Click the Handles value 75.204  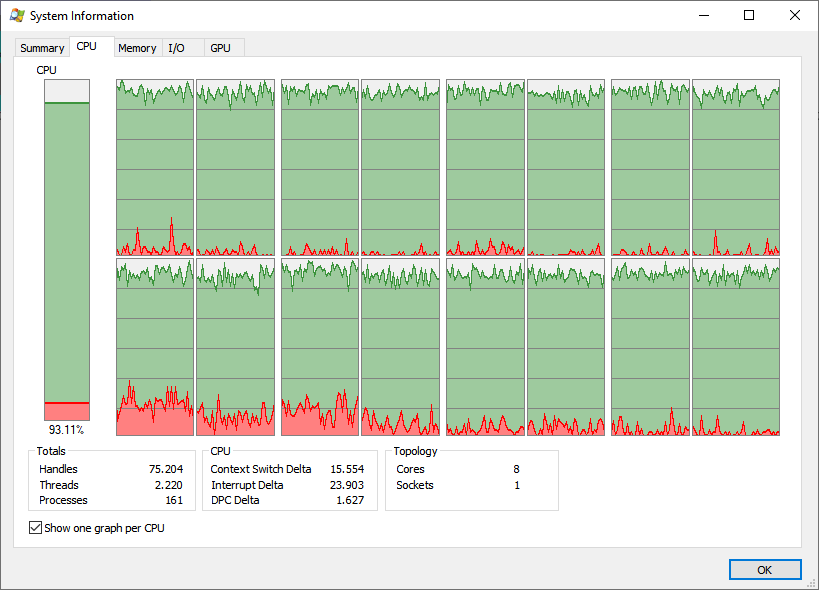166,469
